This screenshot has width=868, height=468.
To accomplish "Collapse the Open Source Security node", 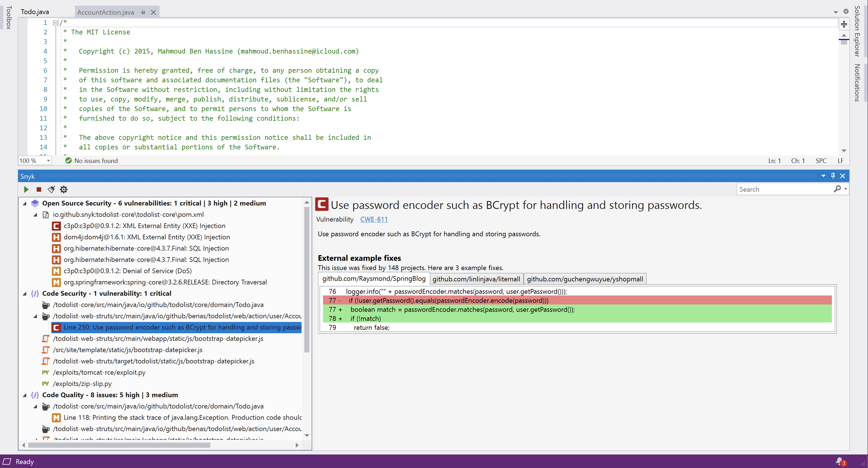I will click(x=25, y=204).
